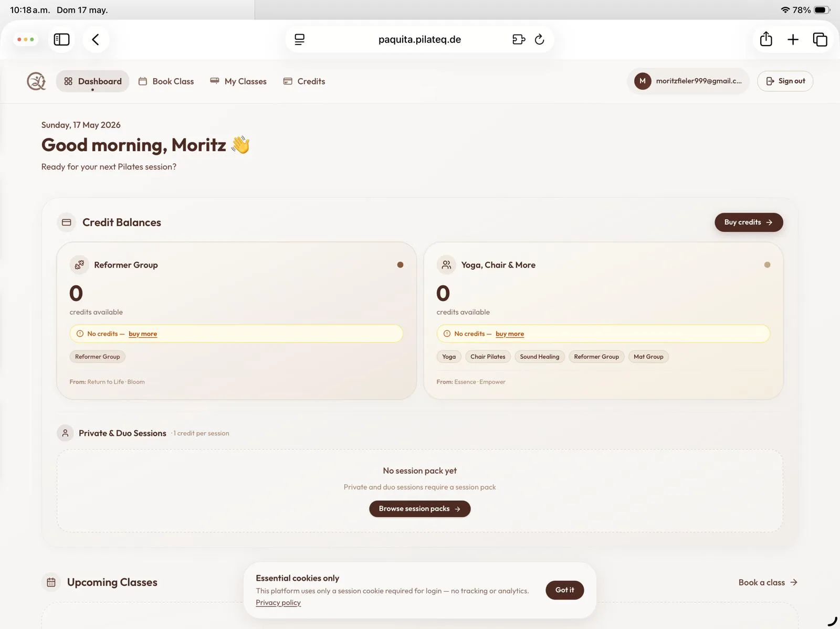Open the Privacy policy link

pyautogui.click(x=278, y=602)
